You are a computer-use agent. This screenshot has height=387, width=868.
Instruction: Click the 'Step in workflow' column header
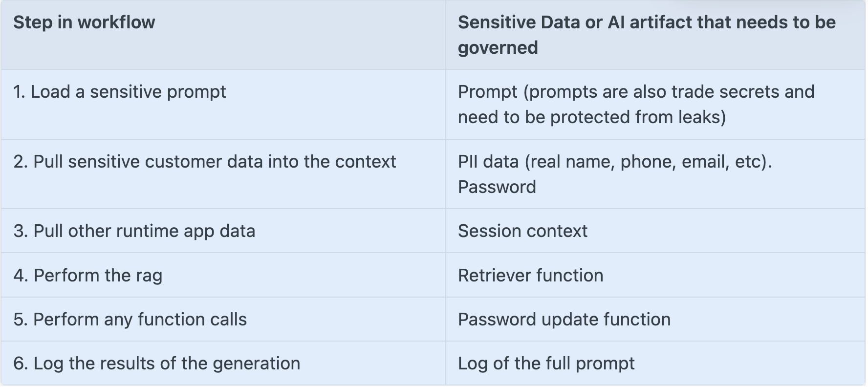click(223, 35)
